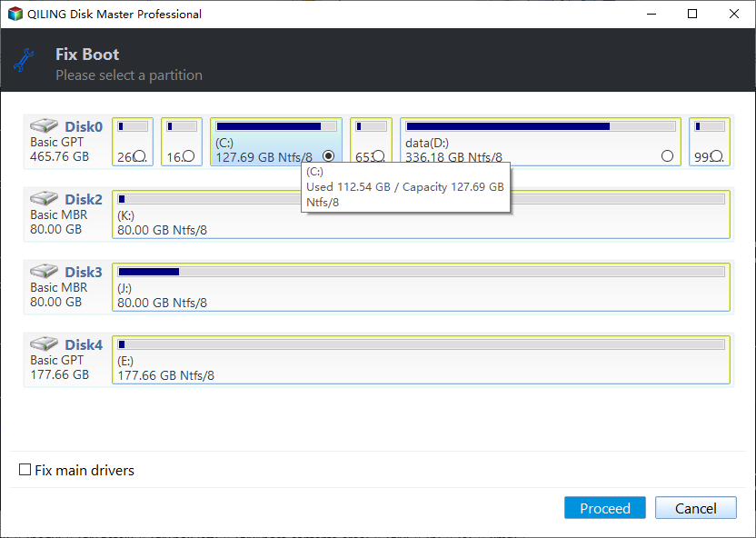Select the 65 partition radio button on Disk0

379,155
